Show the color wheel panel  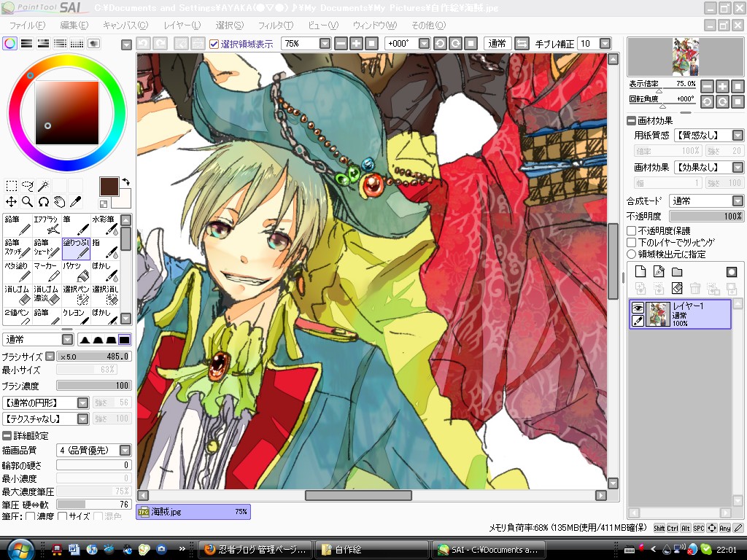tap(9, 44)
